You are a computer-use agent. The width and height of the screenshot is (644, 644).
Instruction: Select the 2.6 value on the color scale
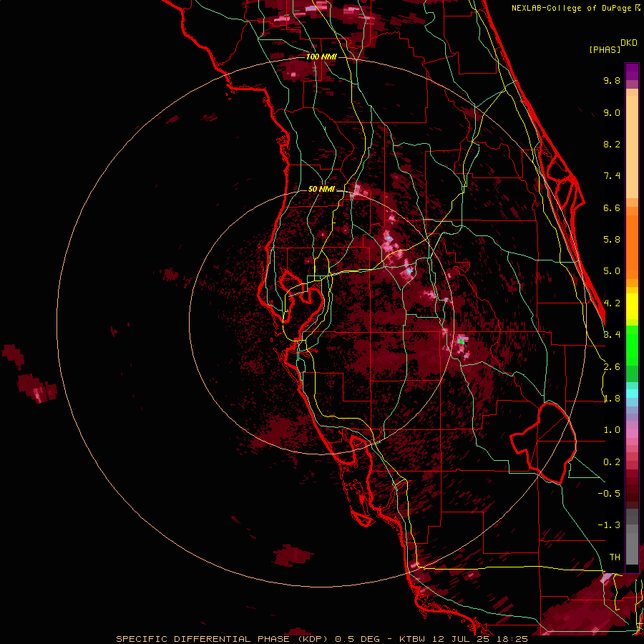click(612, 367)
